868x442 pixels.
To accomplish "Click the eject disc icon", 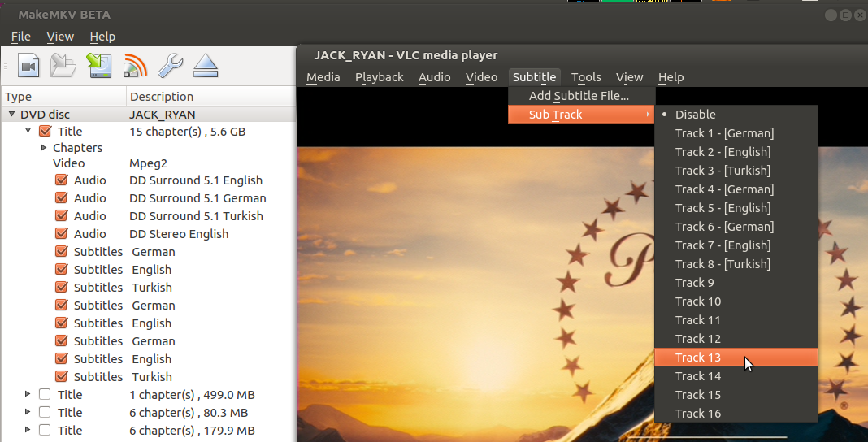I will (x=206, y=65).
